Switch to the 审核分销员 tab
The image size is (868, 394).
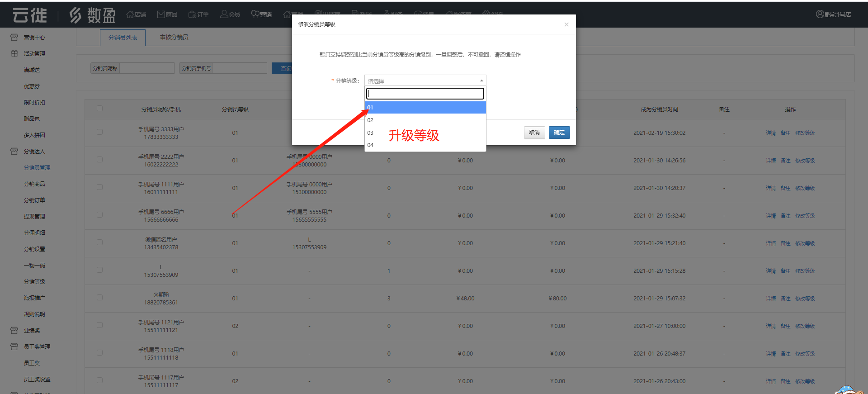pos(174,38)
